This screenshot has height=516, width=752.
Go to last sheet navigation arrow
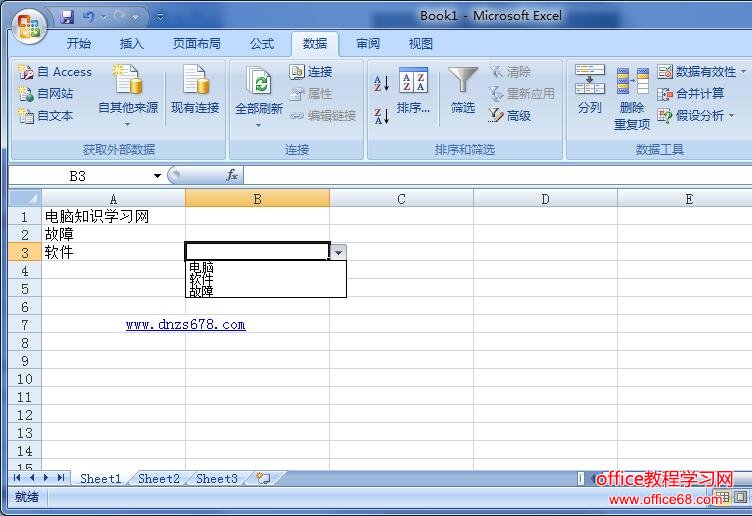pos(60,478)
